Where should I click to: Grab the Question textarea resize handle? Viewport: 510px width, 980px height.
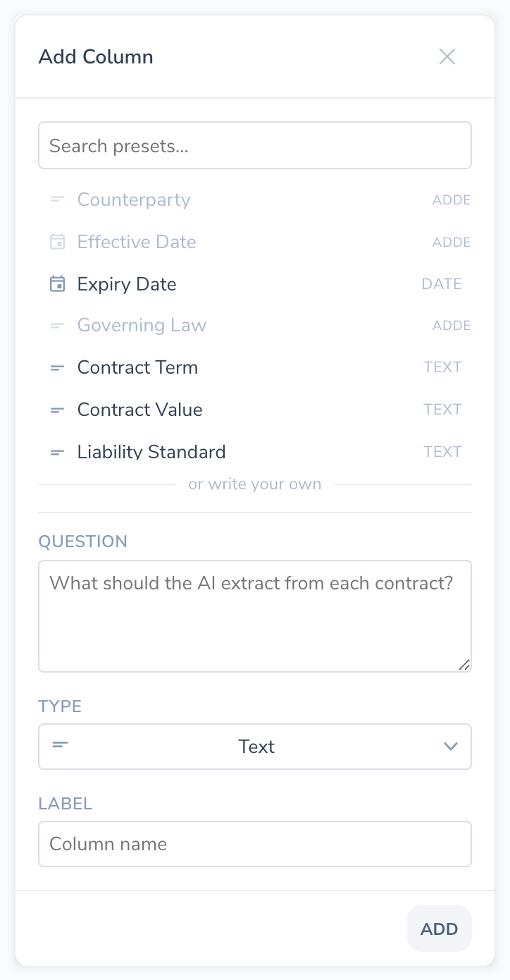pyautogui.click(x=464, y=665)
